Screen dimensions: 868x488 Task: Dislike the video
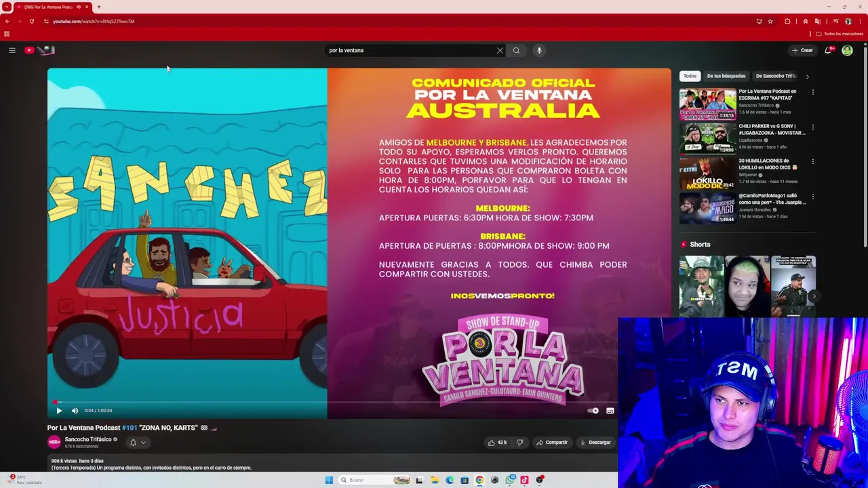click(x=519, y=443)
